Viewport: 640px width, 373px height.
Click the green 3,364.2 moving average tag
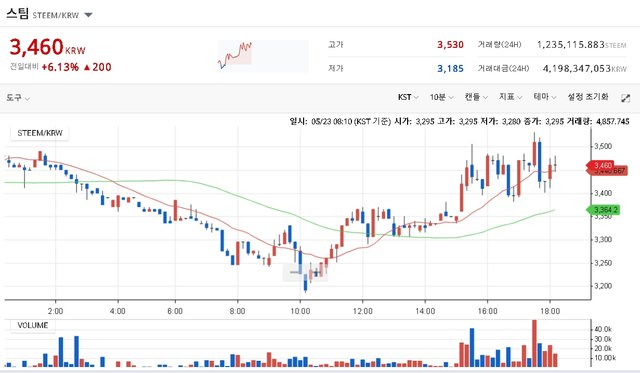tap(603, 210)
